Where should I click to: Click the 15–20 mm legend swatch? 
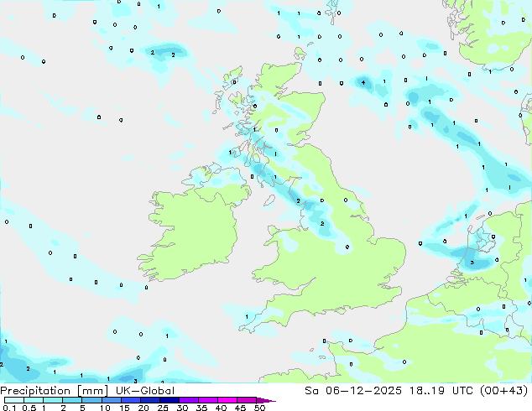coord(130,400)
